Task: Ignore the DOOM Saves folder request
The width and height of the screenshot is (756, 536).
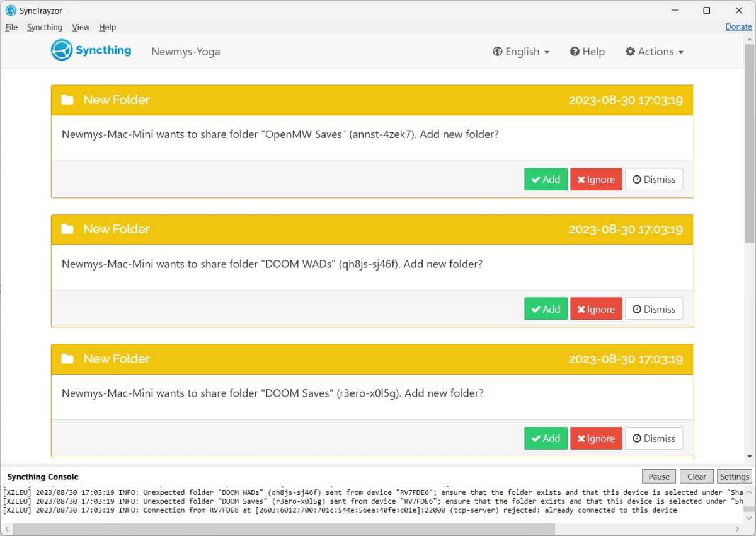Action: [x=597, y=438]
